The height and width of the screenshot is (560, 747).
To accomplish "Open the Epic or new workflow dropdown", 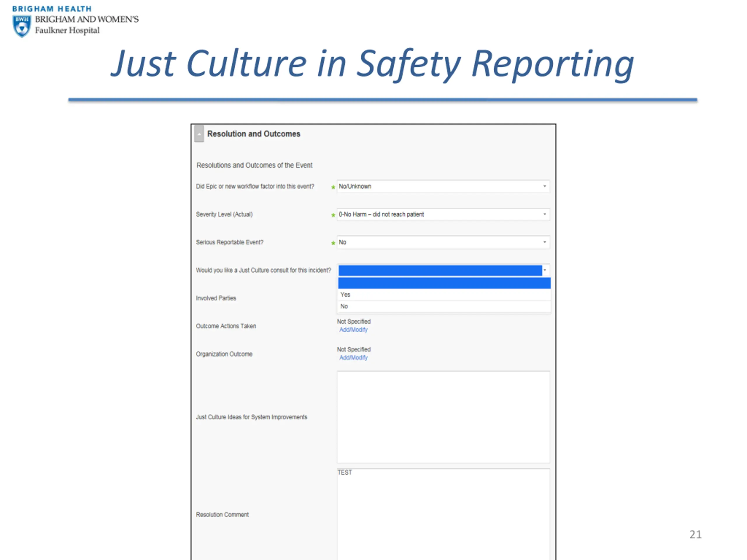I will click(443, 186).
